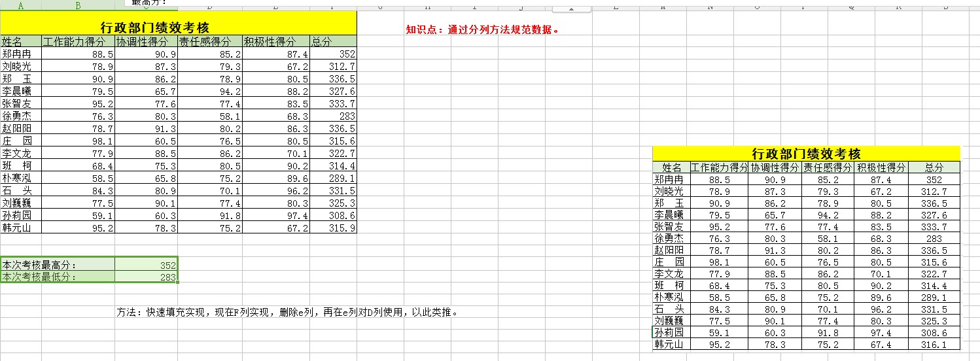Select column header B
Image resolution: width=980 pixels, height=361 pixels.
78,5
